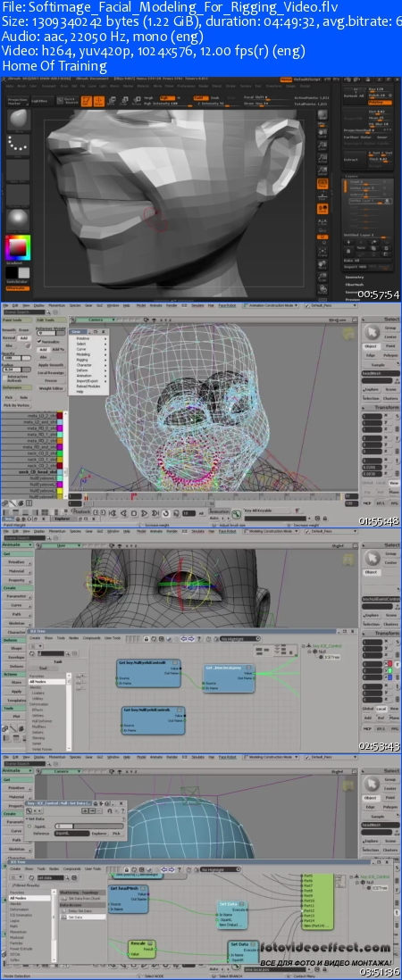Select Smooth paint mode
This screenshot has height=980, width=402.
pyautogui.click(x=9, y=329)
